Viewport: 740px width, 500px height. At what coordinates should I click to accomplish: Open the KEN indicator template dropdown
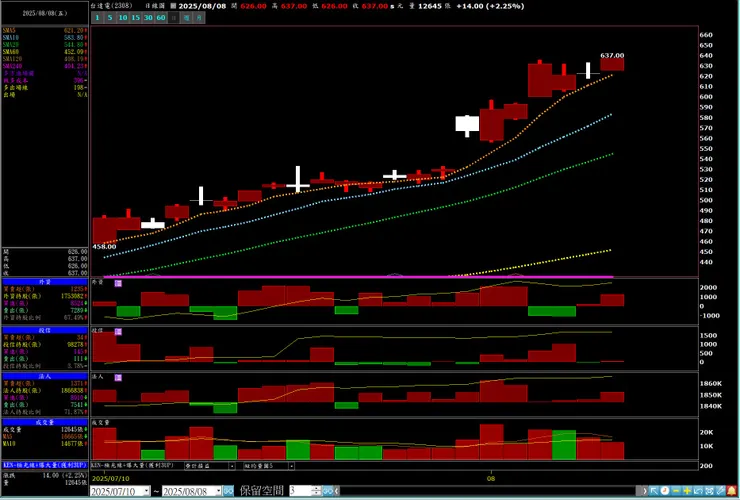tap(132, 466)
